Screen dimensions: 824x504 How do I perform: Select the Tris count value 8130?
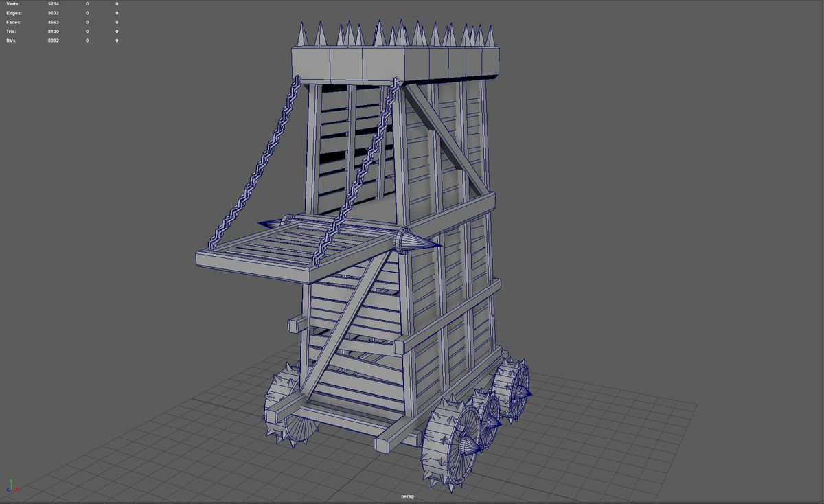click(x=53, y=32)
